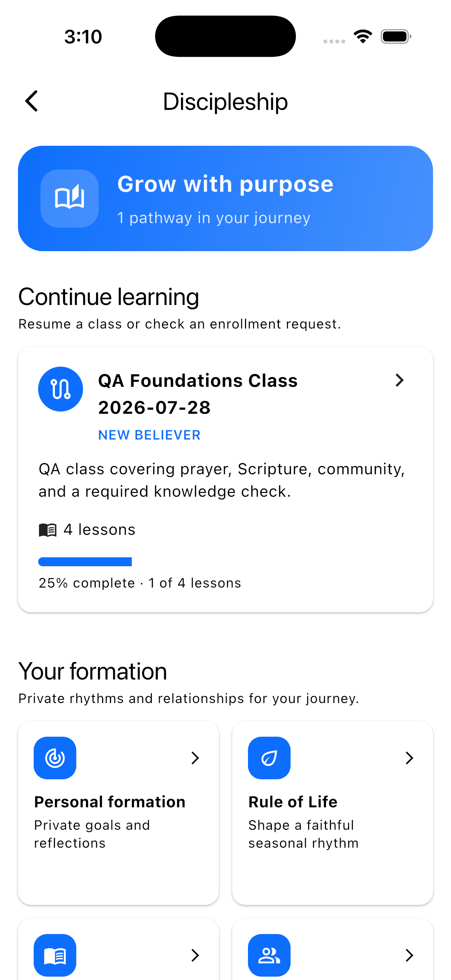451x980 pixels.
Task: Tap the NEW BELIEVER label
Action: (149, 435)
